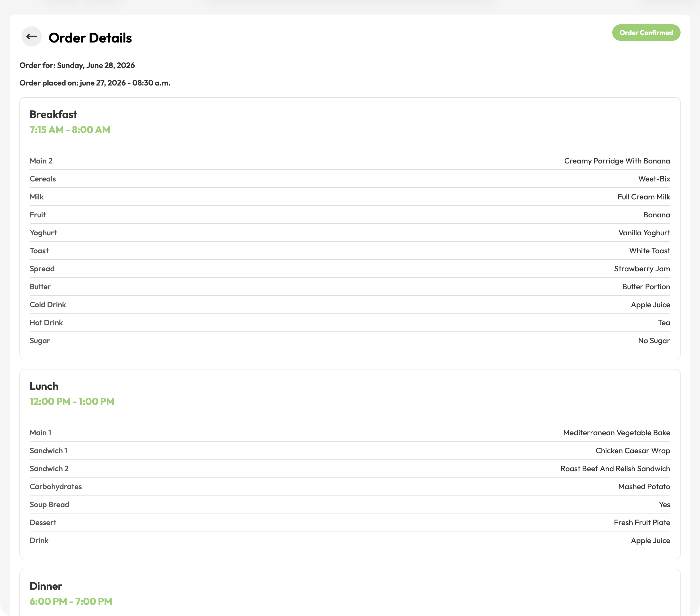Click 'Order for: Sunday, June 28, 2026'

[x=77, y=65]
